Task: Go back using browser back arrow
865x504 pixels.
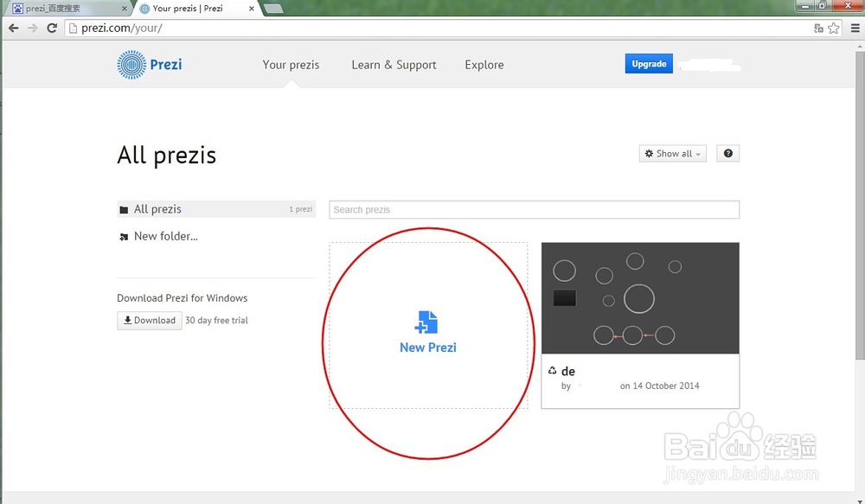Action: [x=14, y=29]
